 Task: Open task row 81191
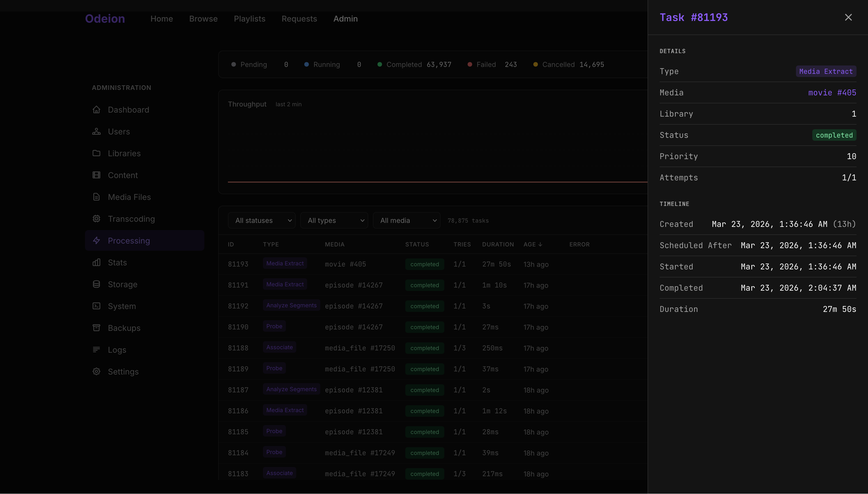(433, 285)
